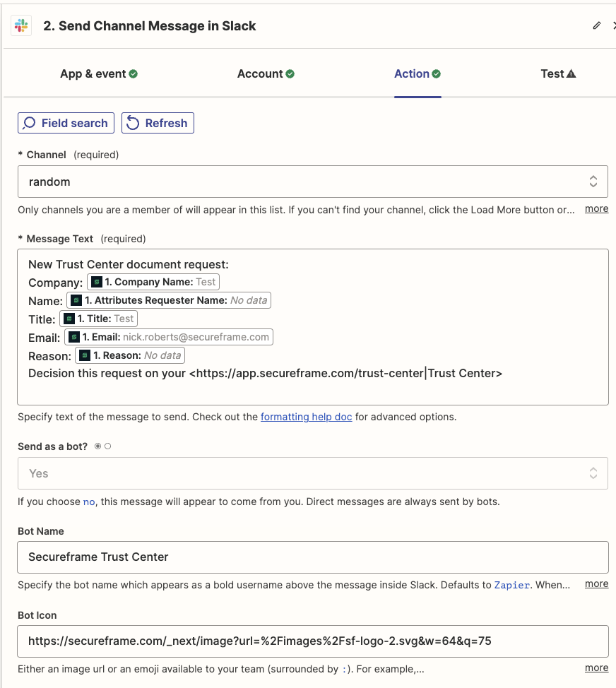This screenshot has width=616, height=688.
Task: Click the Secureframe icon in Company Name pill
Action: pyautogui.click(x=97, y=282)
